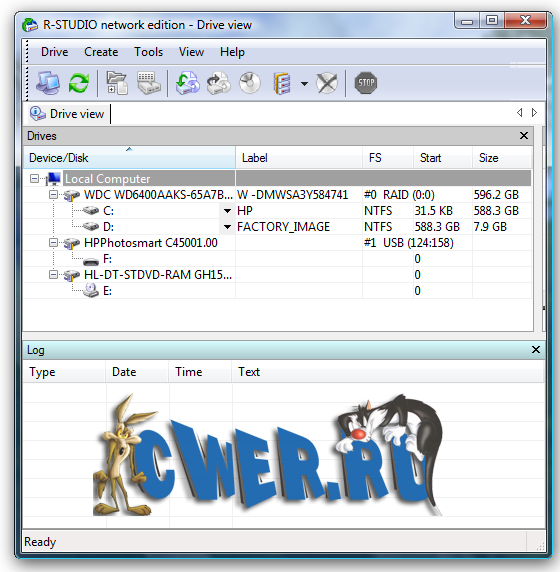
Task: Click the green Refresh drives icon
Action: point(78,83)
